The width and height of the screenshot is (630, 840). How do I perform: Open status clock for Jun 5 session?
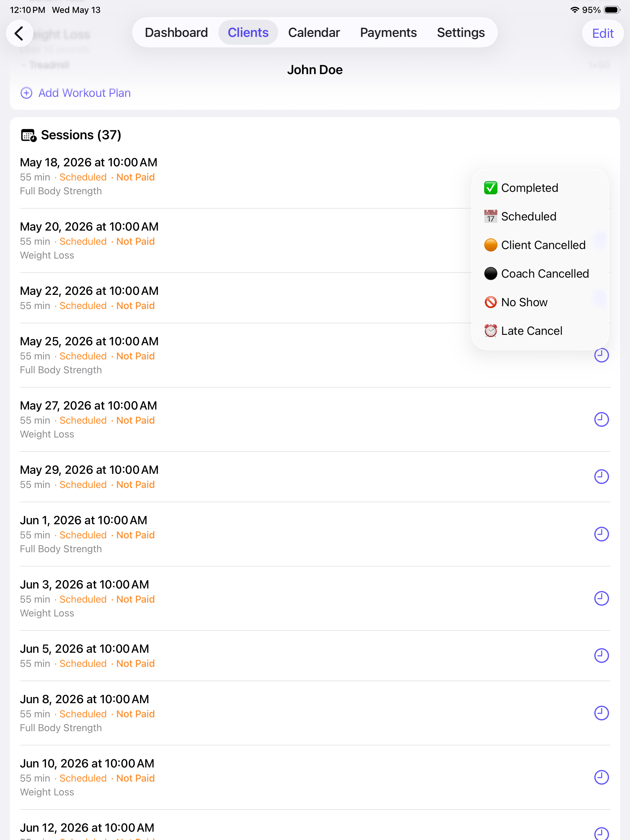coord(601,656)
